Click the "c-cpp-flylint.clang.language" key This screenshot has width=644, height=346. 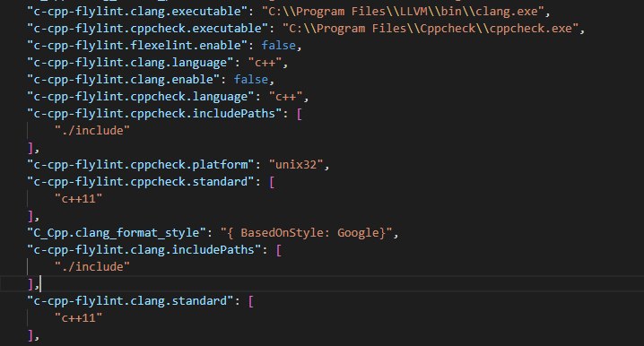(131, 63)
